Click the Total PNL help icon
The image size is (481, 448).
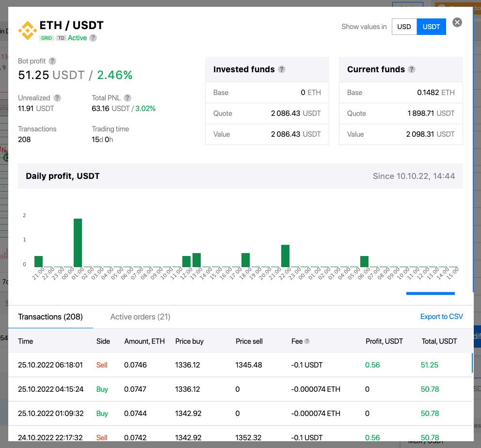[x=128, y=98]
